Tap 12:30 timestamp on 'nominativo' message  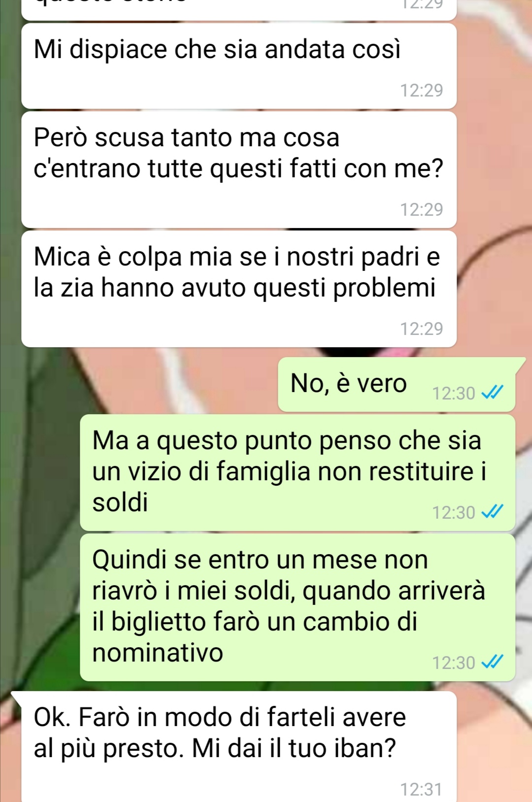point(454,663)
